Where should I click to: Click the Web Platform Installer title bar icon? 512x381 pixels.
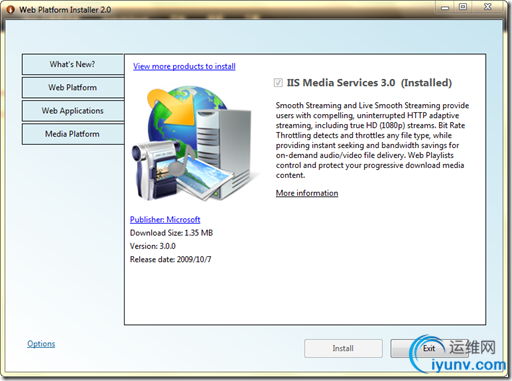[11, 10]
